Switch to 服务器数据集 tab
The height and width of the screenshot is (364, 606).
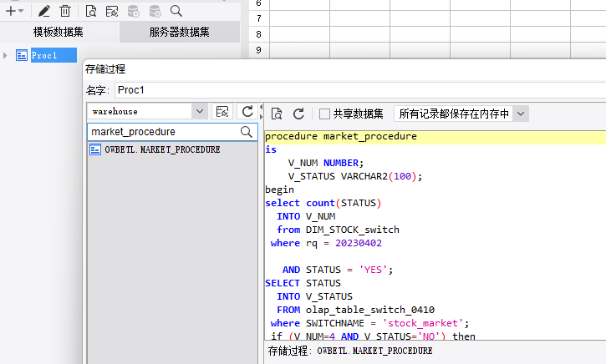tap(179, 33)
